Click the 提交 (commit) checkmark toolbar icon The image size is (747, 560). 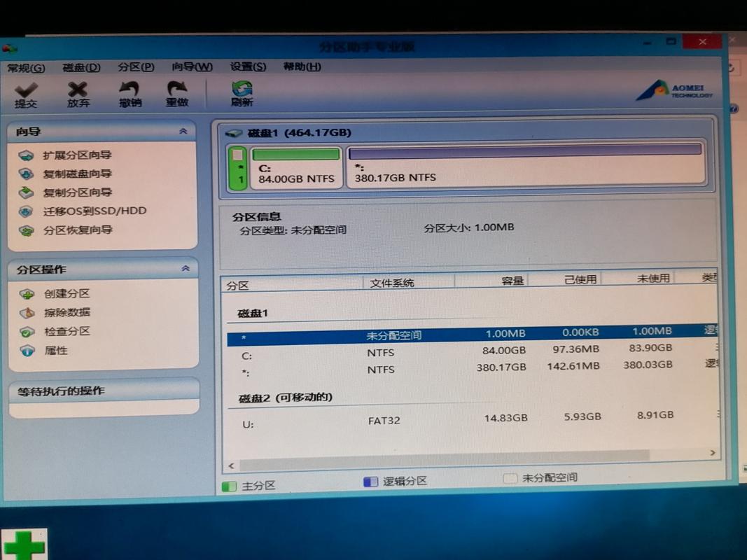point(25,90)
